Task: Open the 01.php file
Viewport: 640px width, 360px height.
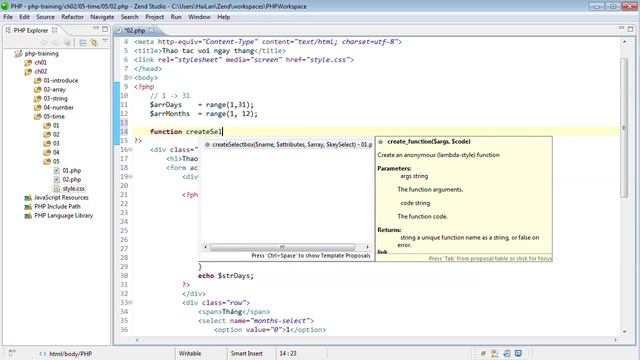Action: point(71,171)
